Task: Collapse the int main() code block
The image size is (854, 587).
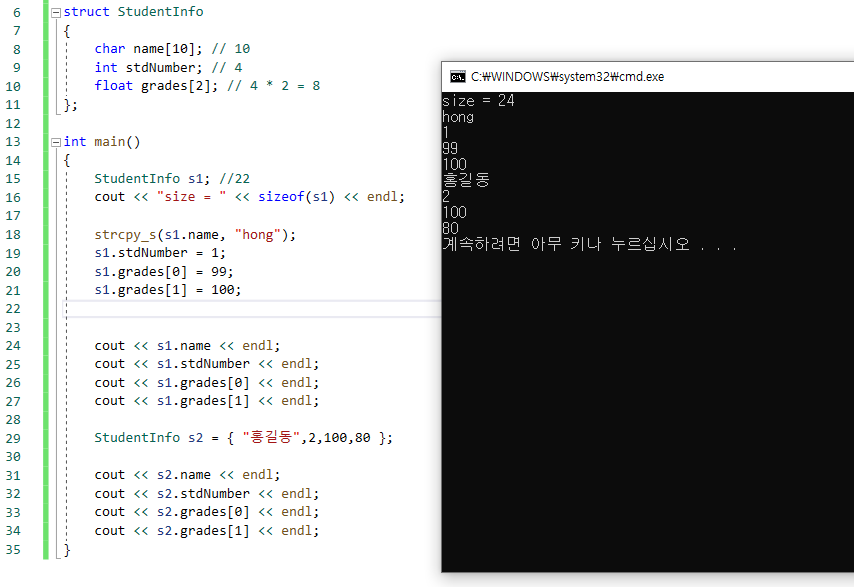Action: [56, 143]
